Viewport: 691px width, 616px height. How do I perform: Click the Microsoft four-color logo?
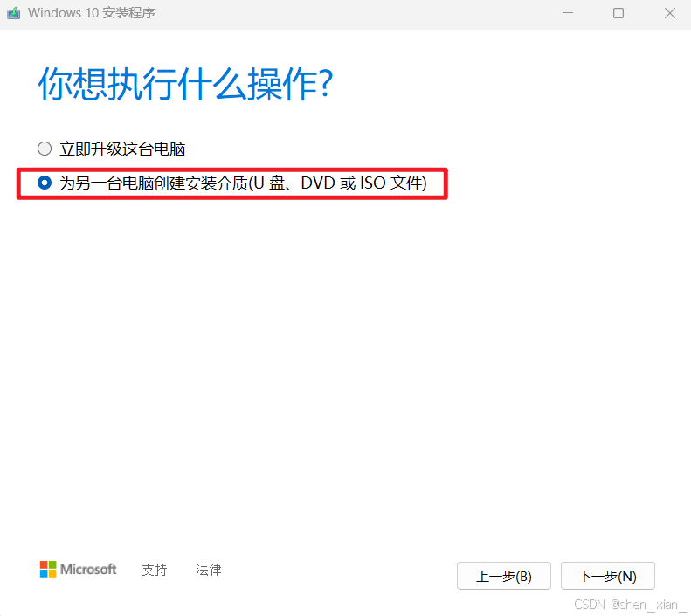pyautogui.click(x=48, y=570)
